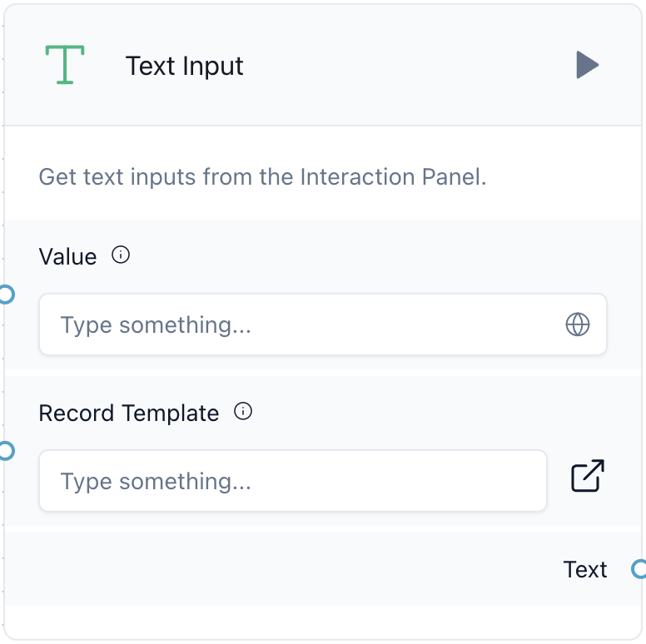Click the green T Text Input icon
This screenshot has width=646, height=644.
65,65
